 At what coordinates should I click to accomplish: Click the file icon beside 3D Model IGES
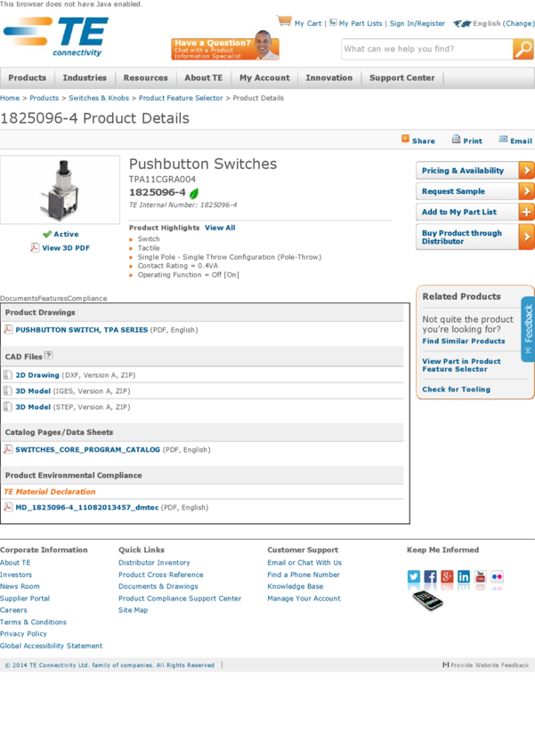point(8,390)
